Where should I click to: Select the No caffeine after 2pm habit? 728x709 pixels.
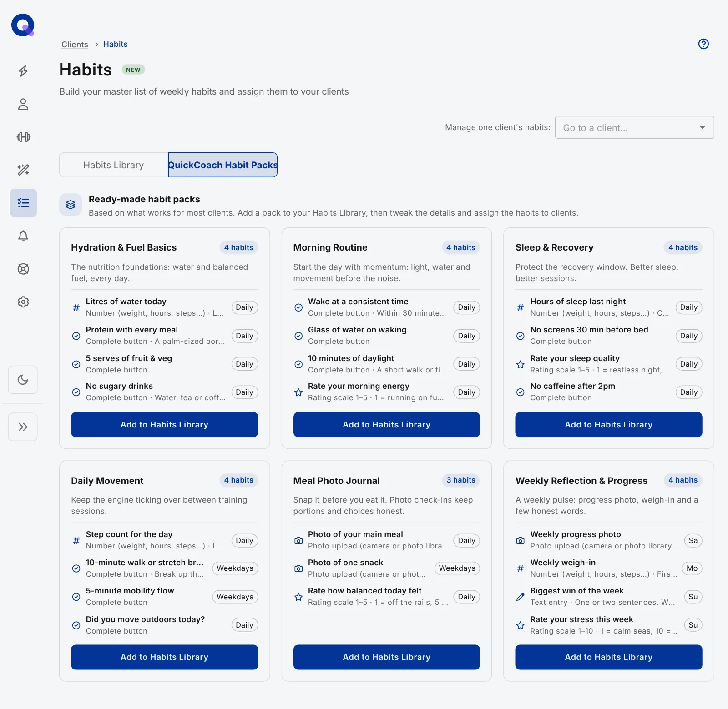tap(608, 392)
